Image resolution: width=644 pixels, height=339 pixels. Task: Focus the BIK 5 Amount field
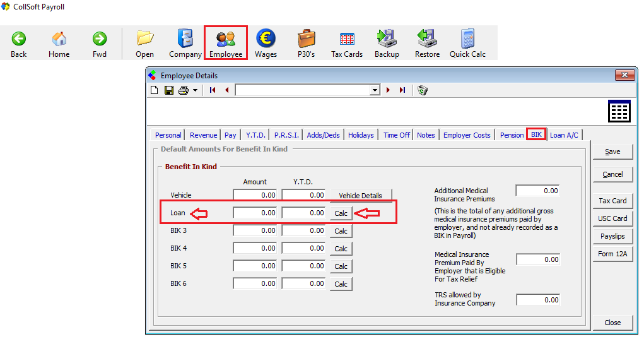pyautogui.click(x=255, y=266)
